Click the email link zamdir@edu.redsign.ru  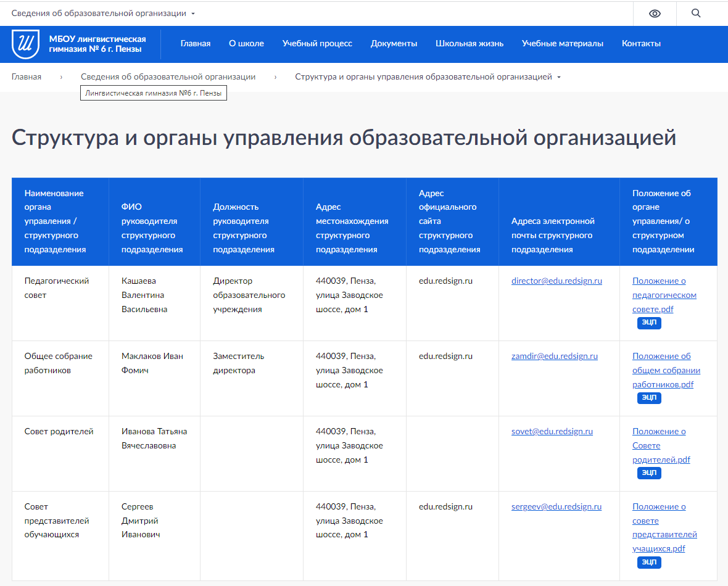(554, 356)
